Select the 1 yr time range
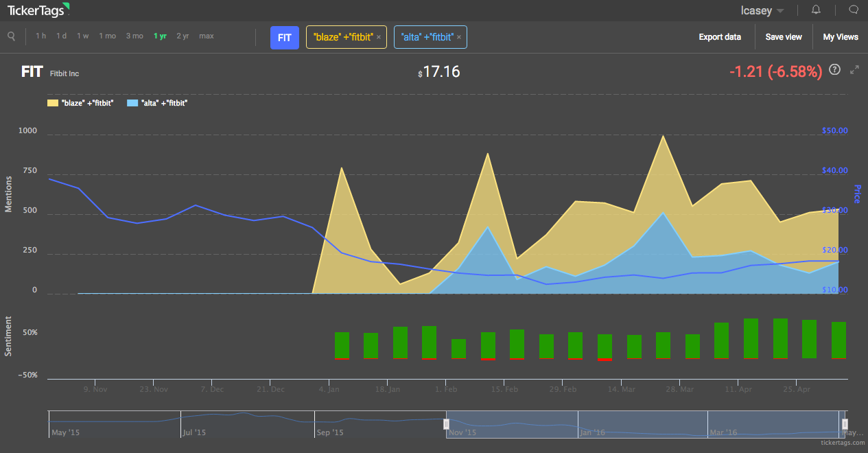 160,36
